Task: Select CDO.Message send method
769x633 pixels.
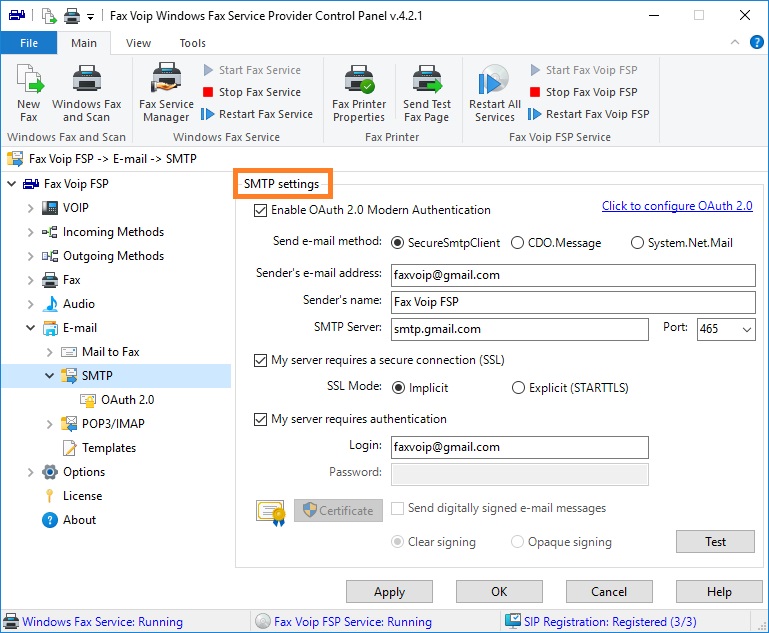Action: 517,243
